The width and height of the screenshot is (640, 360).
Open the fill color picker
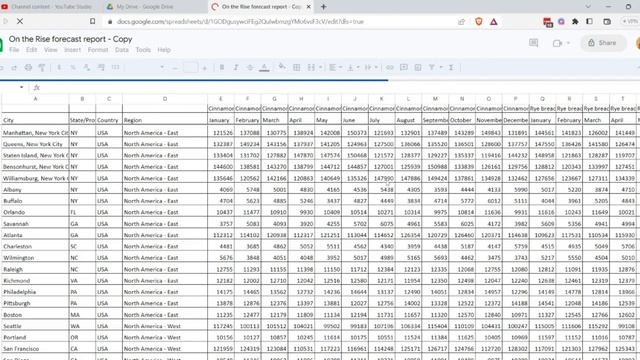pos(282,67)
